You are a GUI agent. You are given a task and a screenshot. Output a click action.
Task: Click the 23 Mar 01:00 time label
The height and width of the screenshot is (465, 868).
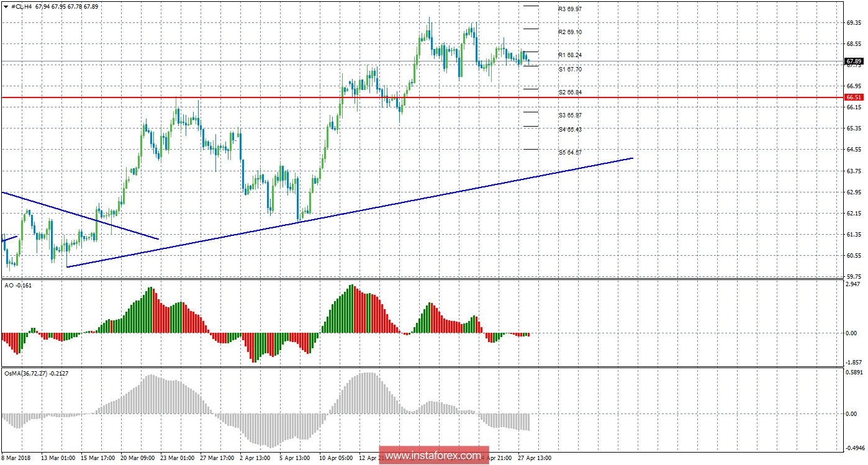tap(178, 458)
